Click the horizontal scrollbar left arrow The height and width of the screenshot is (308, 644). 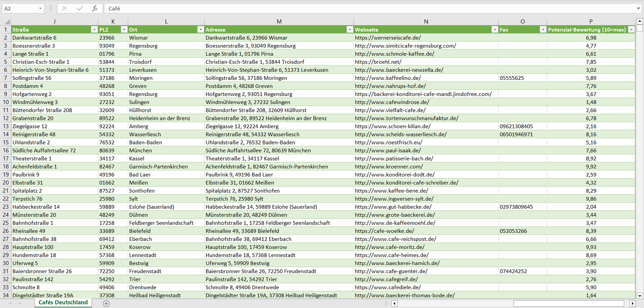pyautogui.click(x=394, y=304)
